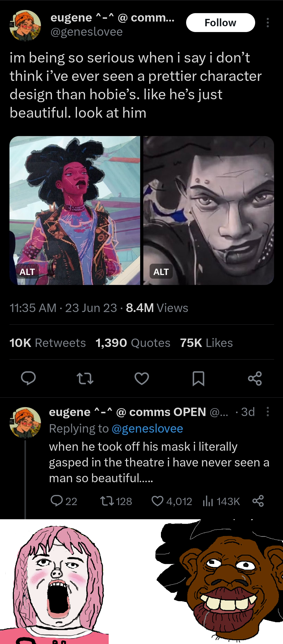Open the right grayscale face image
The height and width of the screenshot is (644, 283).
pos(209,210)
